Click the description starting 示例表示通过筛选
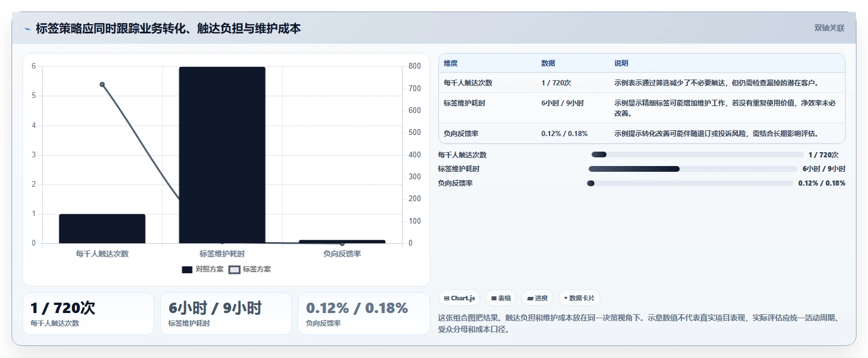Viewport: 868px width, 358px height. [x=717, y=83]
